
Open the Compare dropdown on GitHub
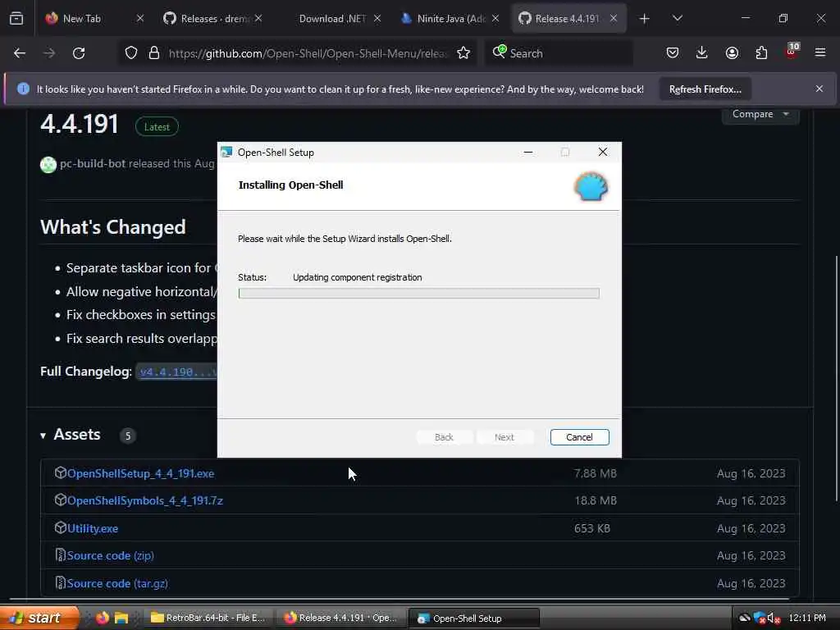[760, 114]
